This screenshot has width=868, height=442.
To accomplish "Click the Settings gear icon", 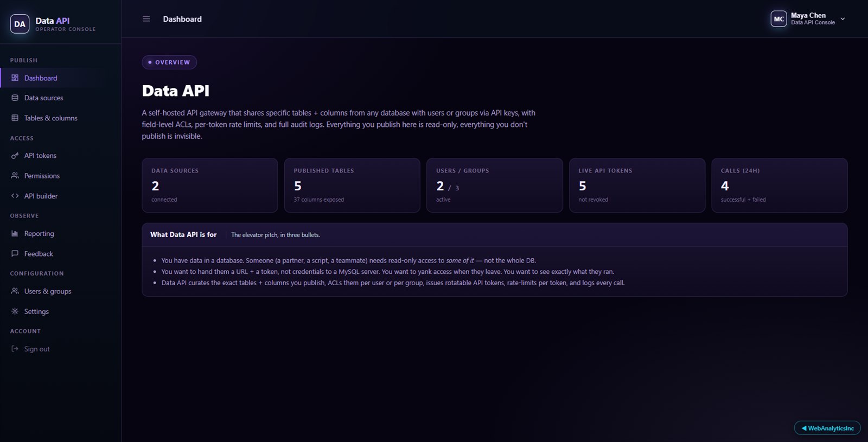I will tap(15, 311).
